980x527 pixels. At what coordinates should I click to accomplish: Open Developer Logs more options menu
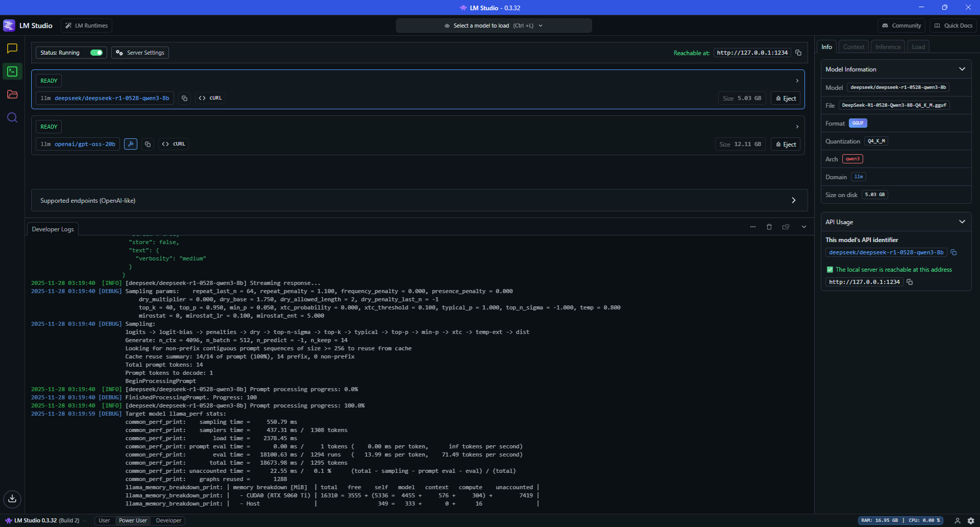coord(753,227)
